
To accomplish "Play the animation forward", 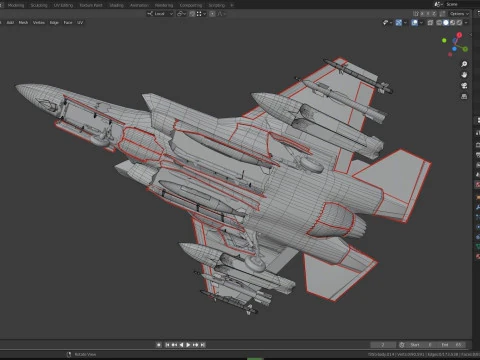I will click(x=188, y=345).
